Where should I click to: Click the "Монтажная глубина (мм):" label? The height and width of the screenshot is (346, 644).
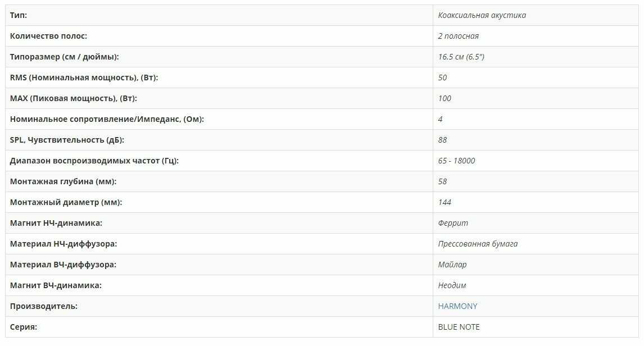pyautogui.click(x=64, y=181)
